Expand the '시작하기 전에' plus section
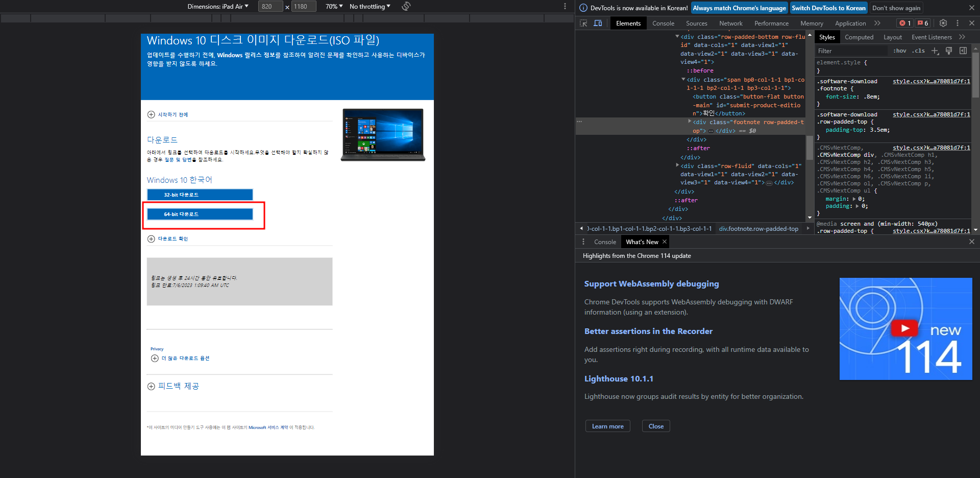Image resolution: width=980 pixels, height=478 pixels. (x=151, y=115)
